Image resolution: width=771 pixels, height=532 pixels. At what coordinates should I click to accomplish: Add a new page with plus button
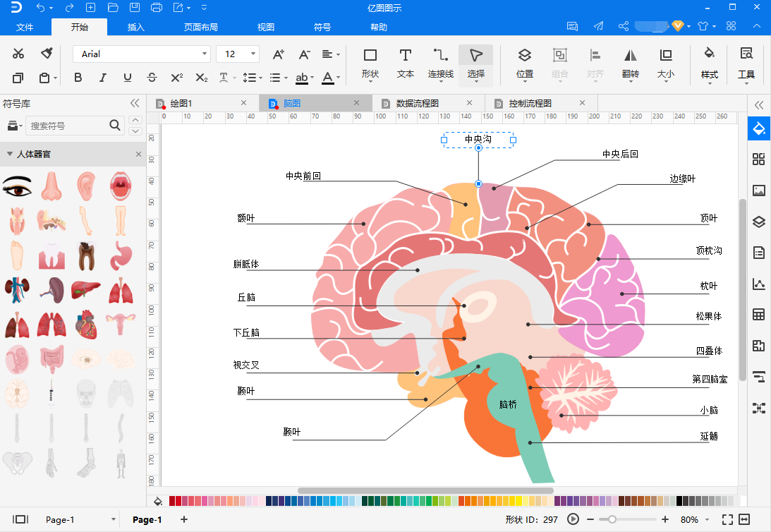pyautogui.click(x=184, y=519)
